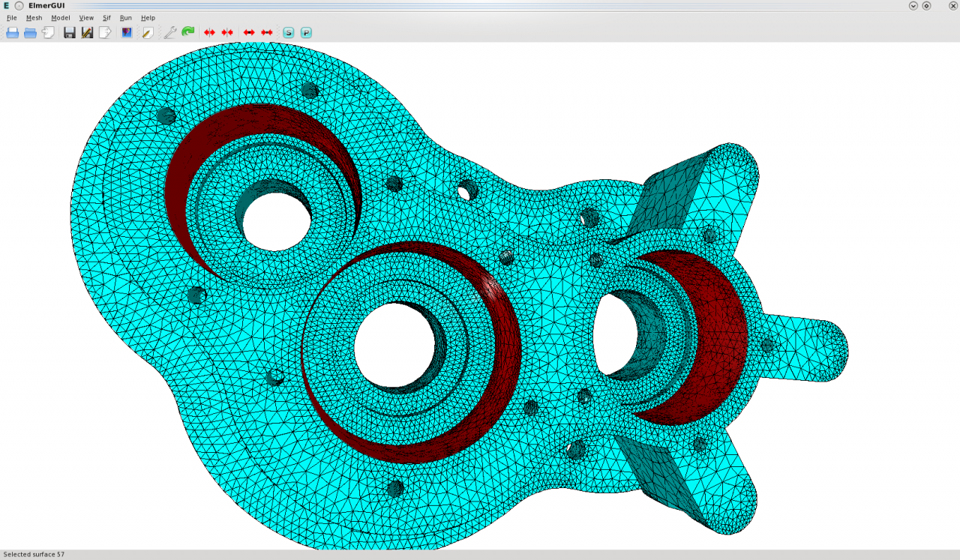Open the Model menu
Viewport: 960px width, 560px height.
60,17
